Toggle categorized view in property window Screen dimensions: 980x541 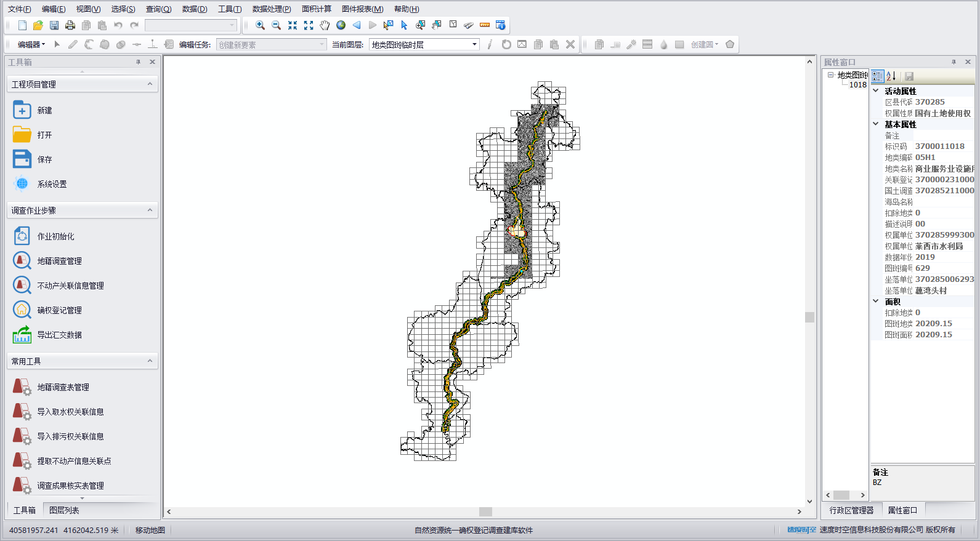878,76
